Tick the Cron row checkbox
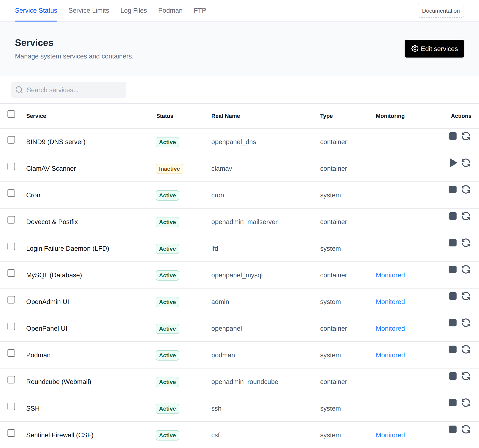 pos(11,193)
